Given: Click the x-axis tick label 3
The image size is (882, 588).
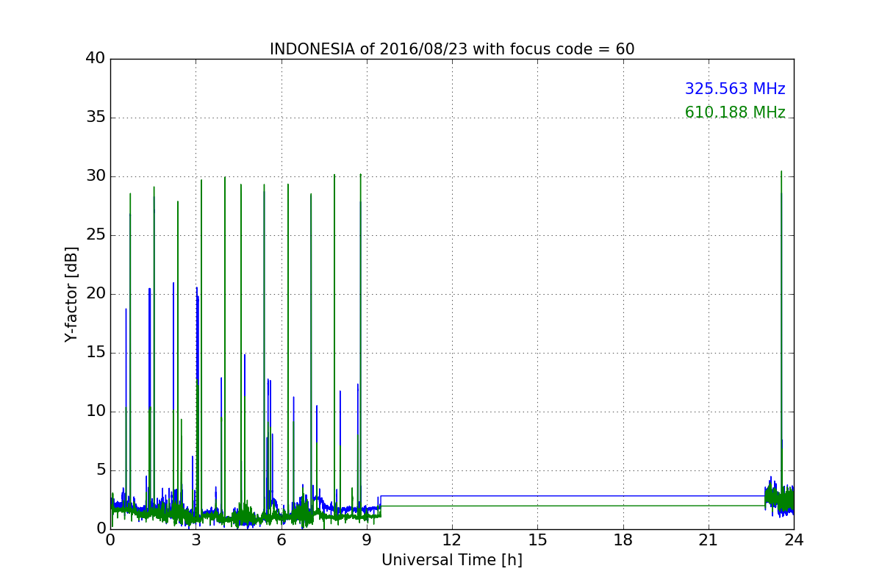Looking at the screenshot, I should pos(196,540).
